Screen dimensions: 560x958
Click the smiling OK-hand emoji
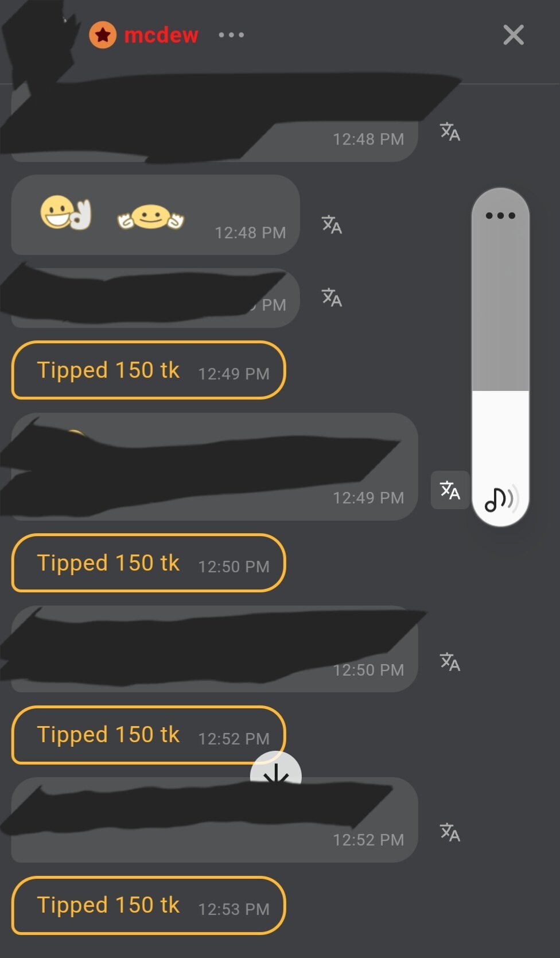(x=66, y=213)
